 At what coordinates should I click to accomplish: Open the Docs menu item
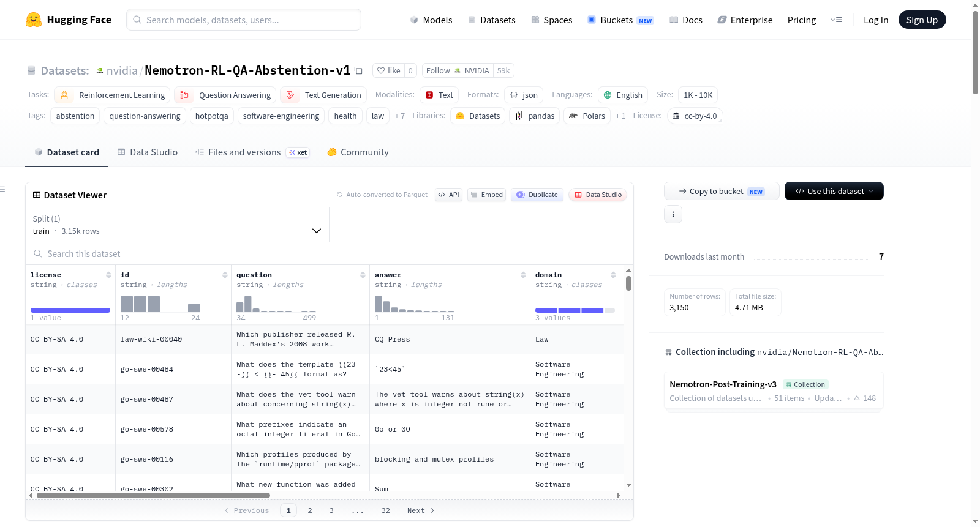(x=686, y=20)
